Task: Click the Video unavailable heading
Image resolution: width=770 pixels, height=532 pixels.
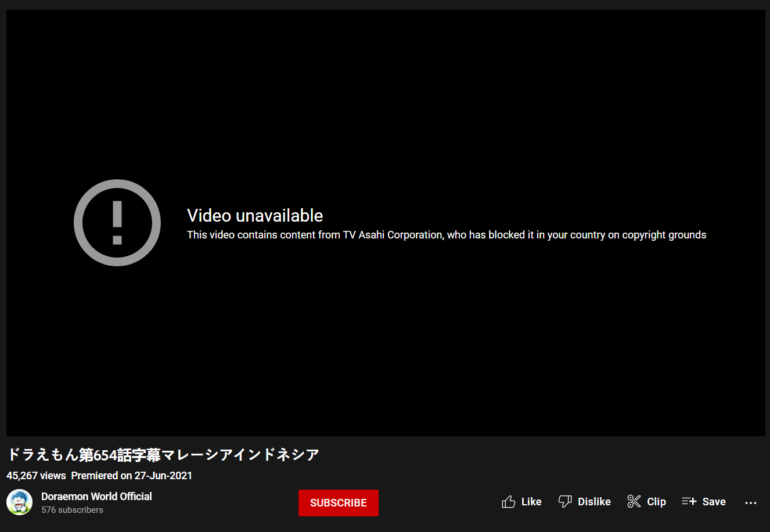Action: pyautogui.click(x=255, y=216)
